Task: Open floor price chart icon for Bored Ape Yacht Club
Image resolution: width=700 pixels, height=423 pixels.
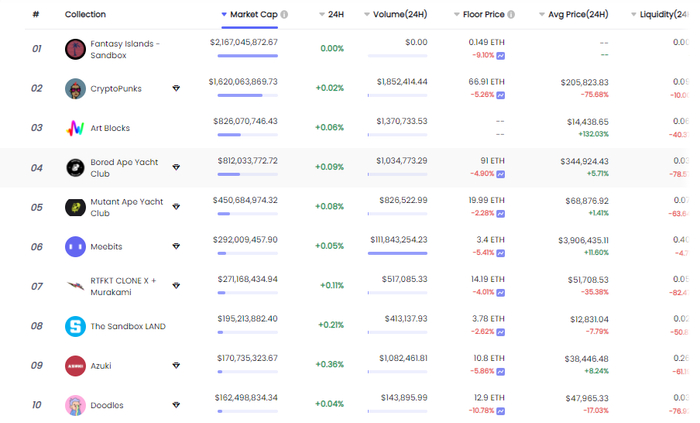Action: click(x=501, y=174)
